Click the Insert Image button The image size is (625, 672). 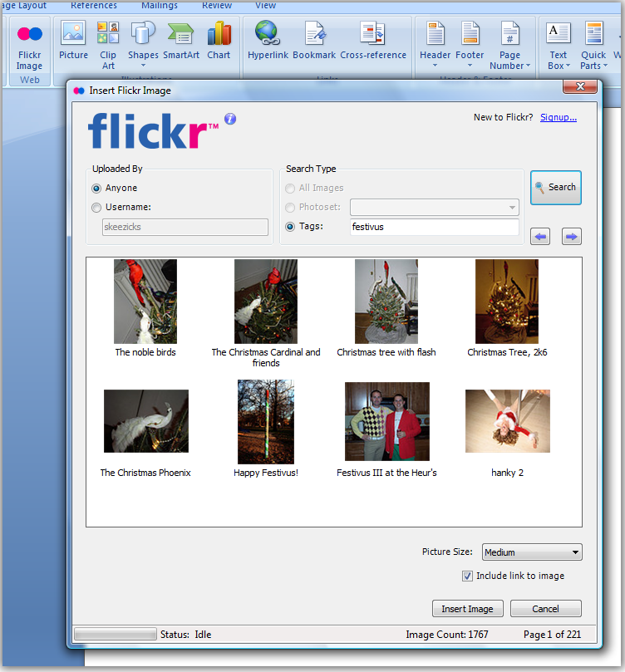pyautogui.click(x=468, y=609)
